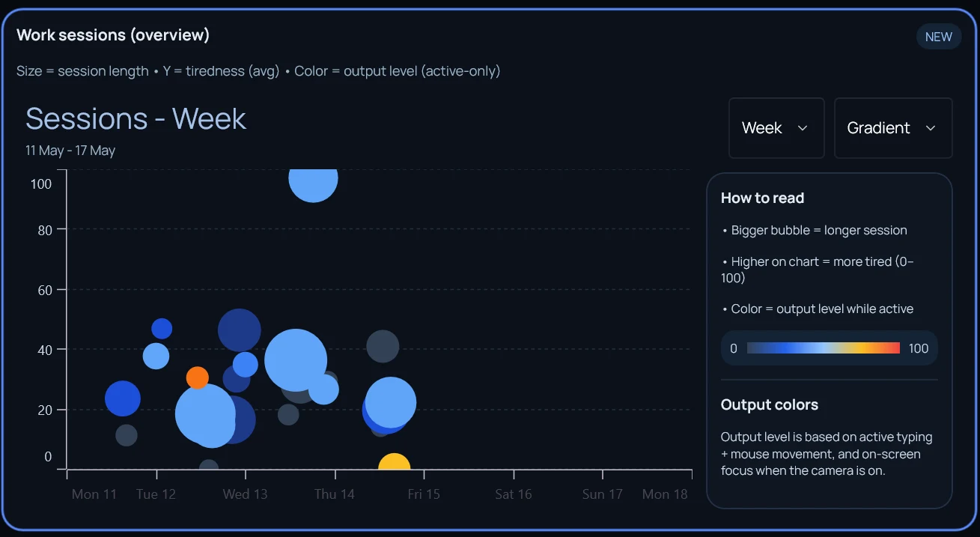Select the largest light blue bubble on Wednesday

coord(296,360)
